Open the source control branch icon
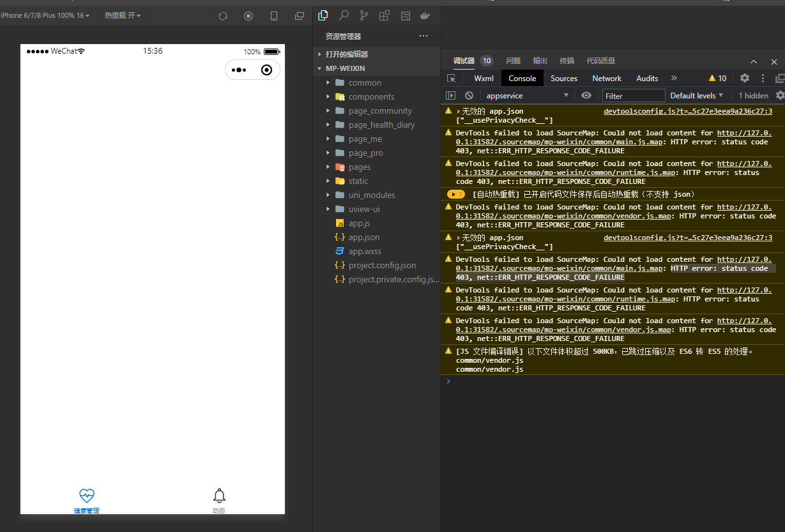 pos(364,15)
